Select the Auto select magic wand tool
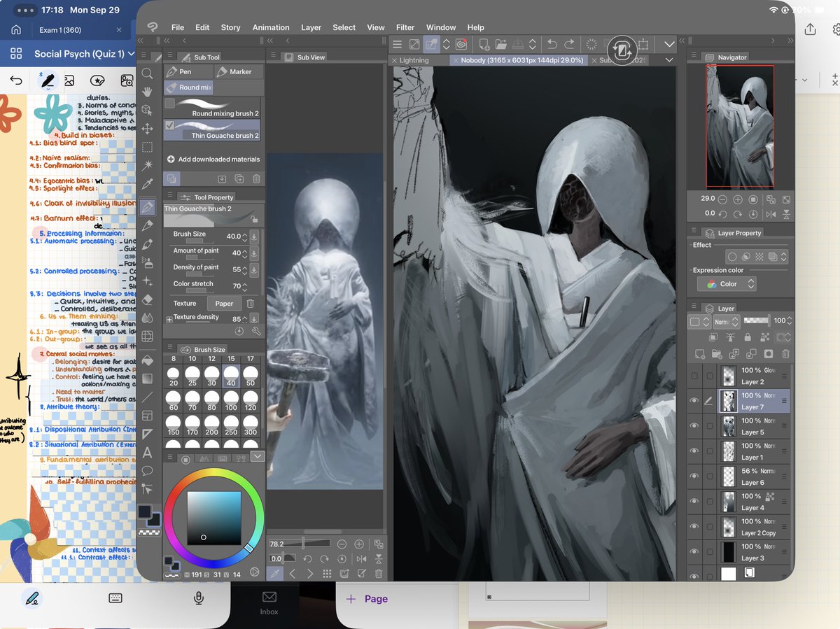 pos(147,166)
